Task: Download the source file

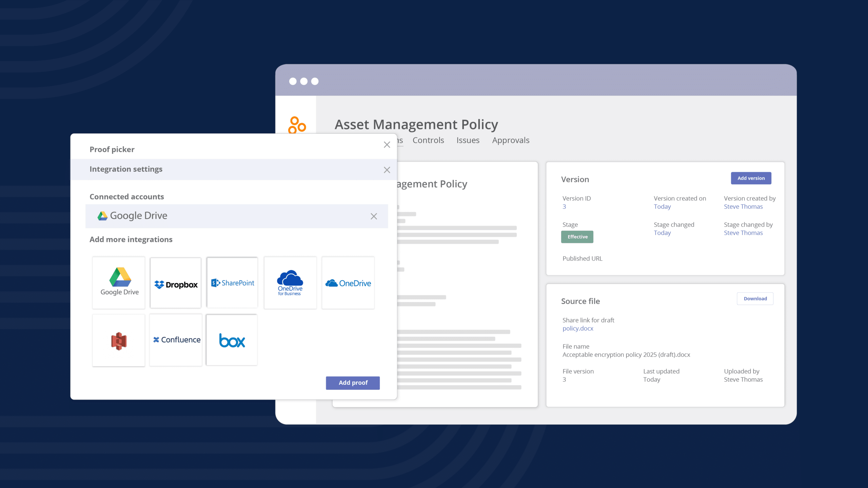Action: click(755, 299)
